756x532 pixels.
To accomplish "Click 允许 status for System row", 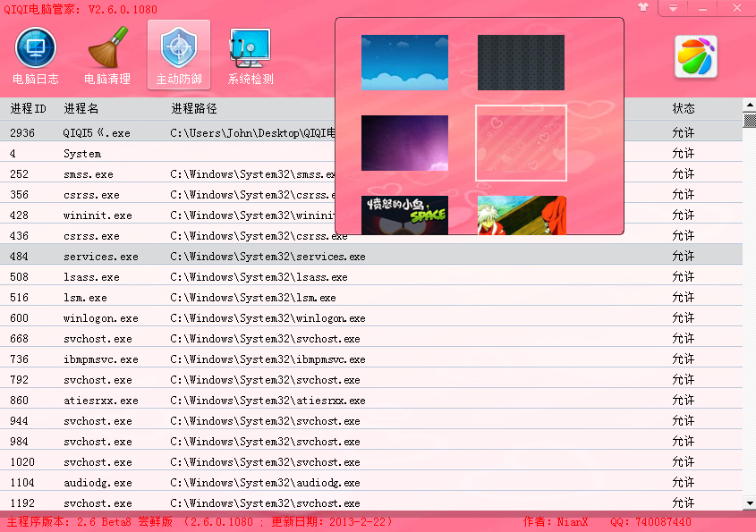I will click(x=684, y=153).
